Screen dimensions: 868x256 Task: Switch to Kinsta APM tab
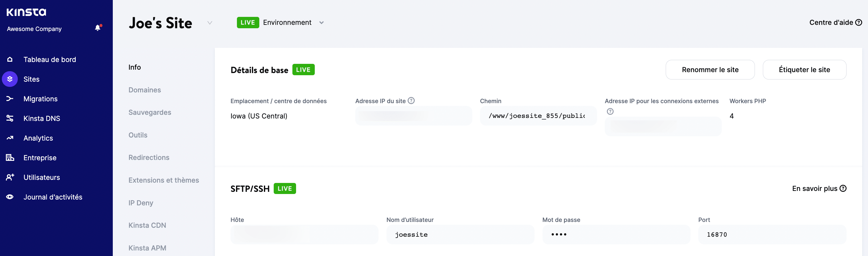(x=147, y=248)
